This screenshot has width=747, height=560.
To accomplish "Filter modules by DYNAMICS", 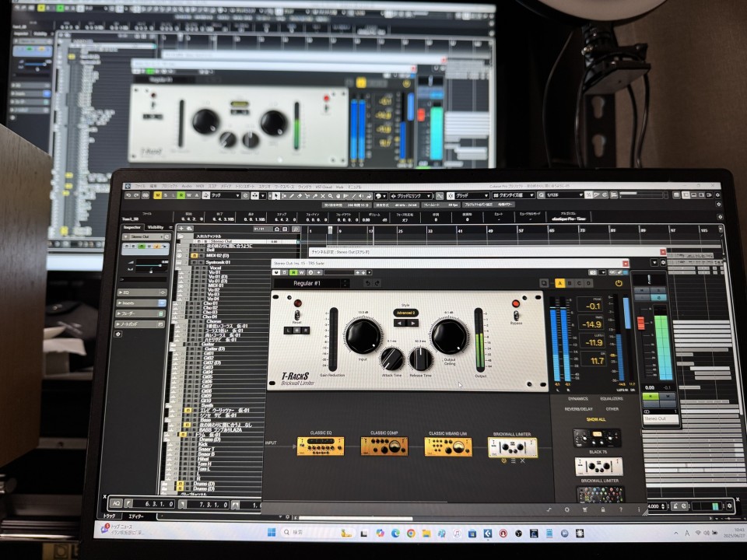I will click(578, 399).
